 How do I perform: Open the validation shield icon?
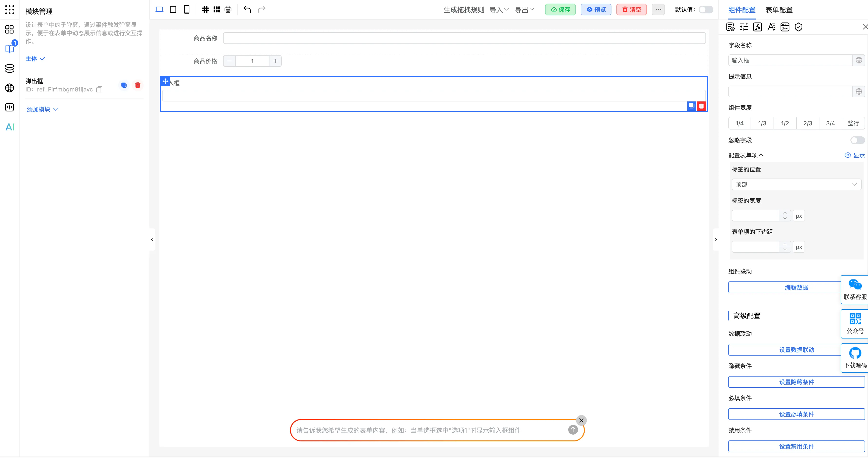pos(798,27)
